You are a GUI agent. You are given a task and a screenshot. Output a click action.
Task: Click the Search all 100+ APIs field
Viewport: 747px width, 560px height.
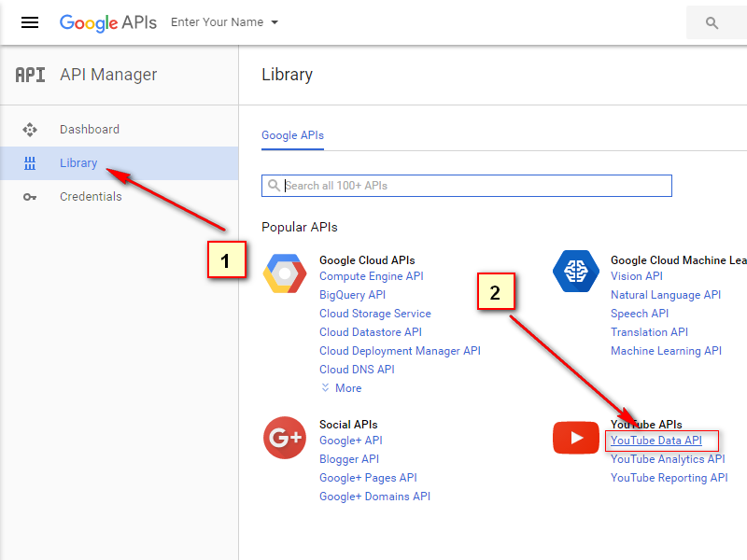(467, 186)
